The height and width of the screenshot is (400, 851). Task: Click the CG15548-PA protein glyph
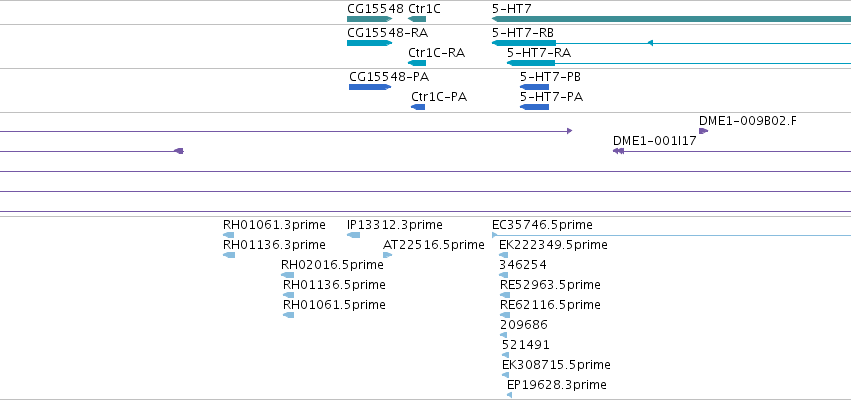[370, 87]
